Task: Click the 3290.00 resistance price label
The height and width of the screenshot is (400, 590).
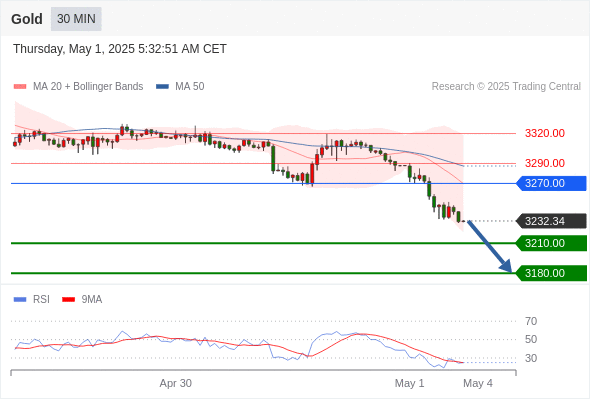Action: 544,163
